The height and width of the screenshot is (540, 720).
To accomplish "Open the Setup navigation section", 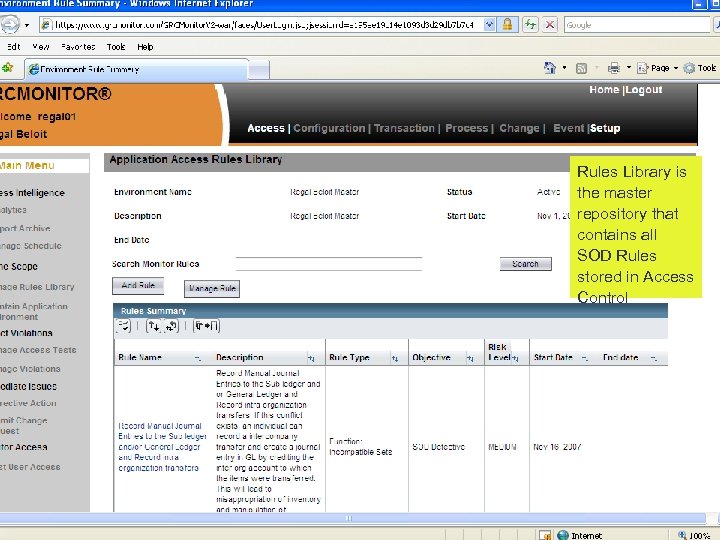I will click(x=605, y=128).
